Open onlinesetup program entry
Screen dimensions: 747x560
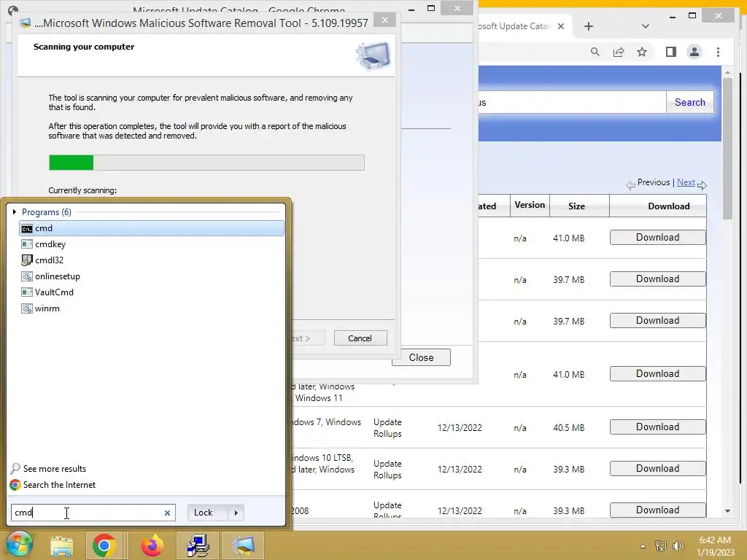coord(50,276)
